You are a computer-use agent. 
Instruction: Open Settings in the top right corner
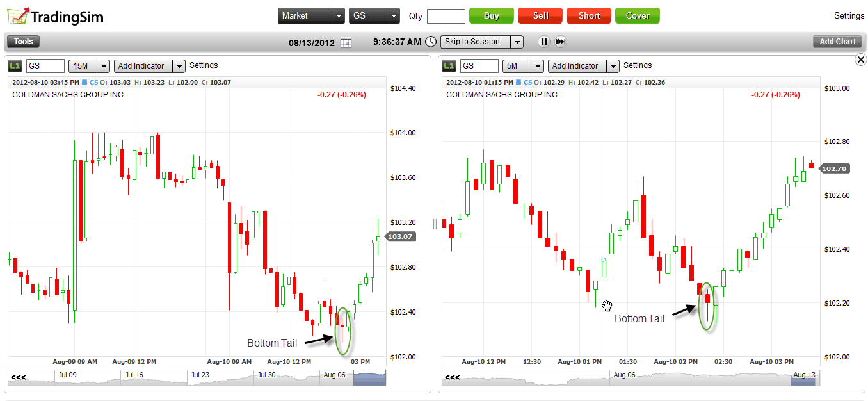click(x=849, y=15)
